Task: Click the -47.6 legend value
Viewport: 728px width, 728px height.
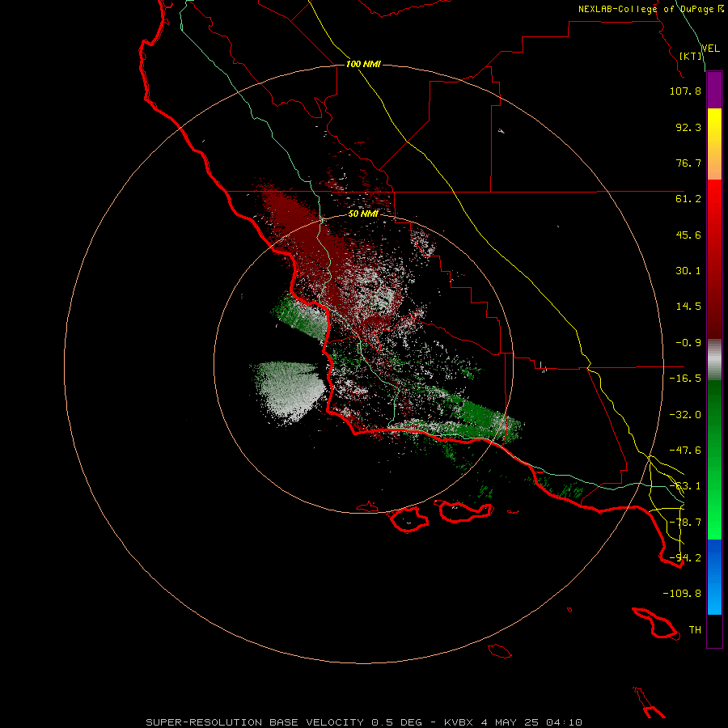Action: click(685, 451)
